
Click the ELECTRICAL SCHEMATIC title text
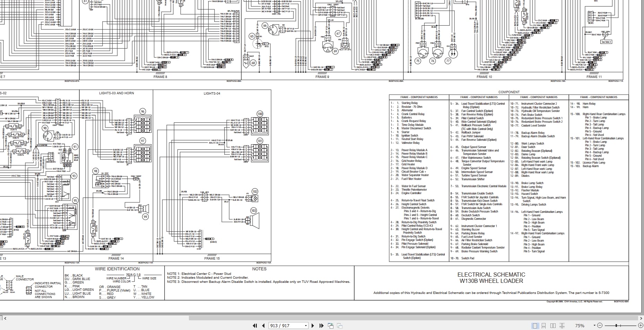tap(491, 275)
